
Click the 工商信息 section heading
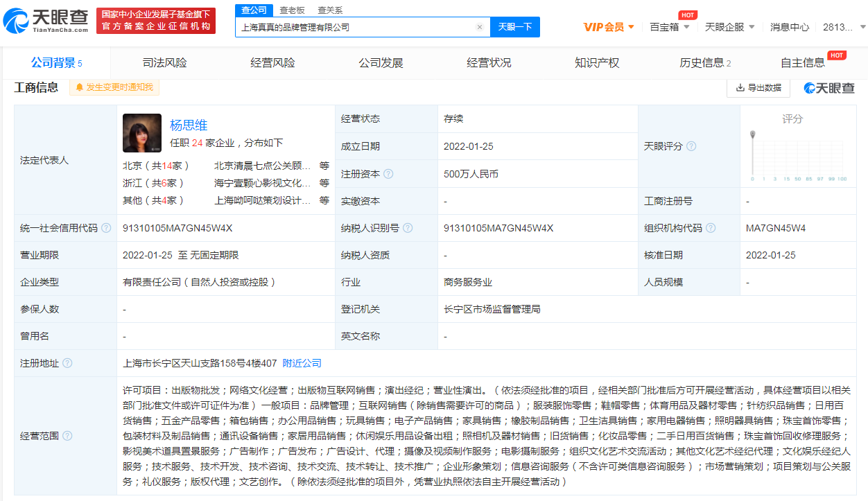coord(36,87)
